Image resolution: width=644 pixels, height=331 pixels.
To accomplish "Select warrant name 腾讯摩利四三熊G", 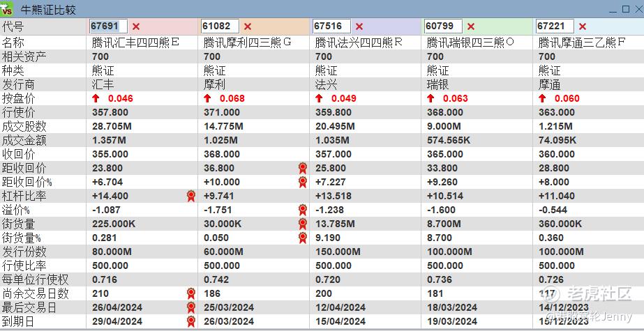I will coord(248,43).
